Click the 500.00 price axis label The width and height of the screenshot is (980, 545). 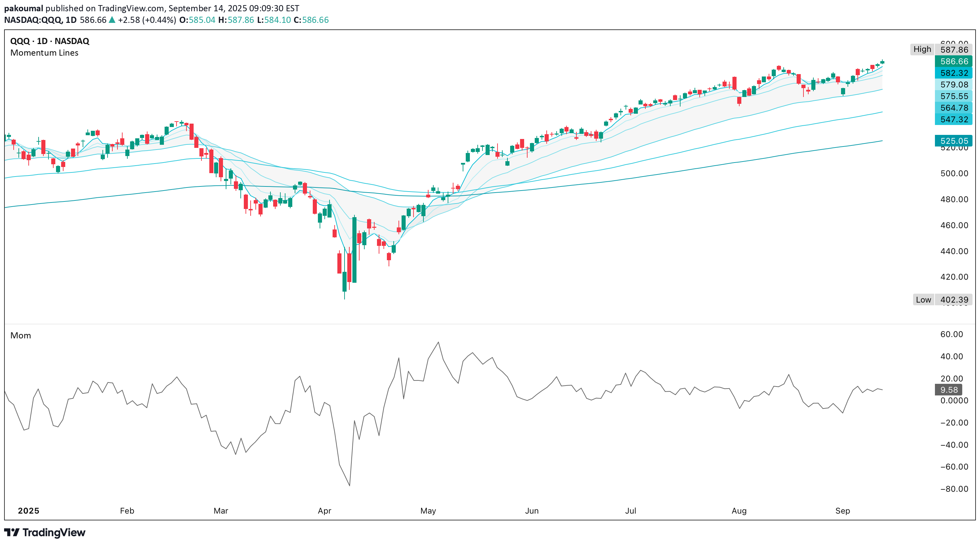[x=954, y=173]
